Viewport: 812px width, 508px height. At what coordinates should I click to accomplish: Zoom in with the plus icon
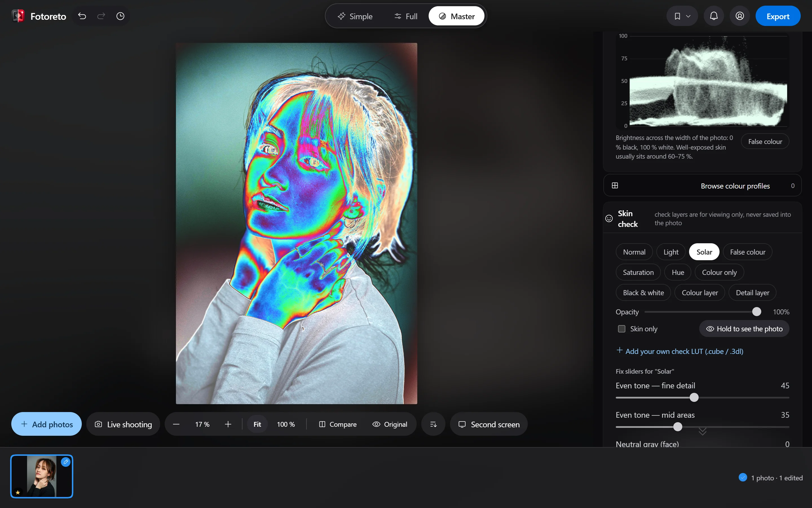click(228, 424)
